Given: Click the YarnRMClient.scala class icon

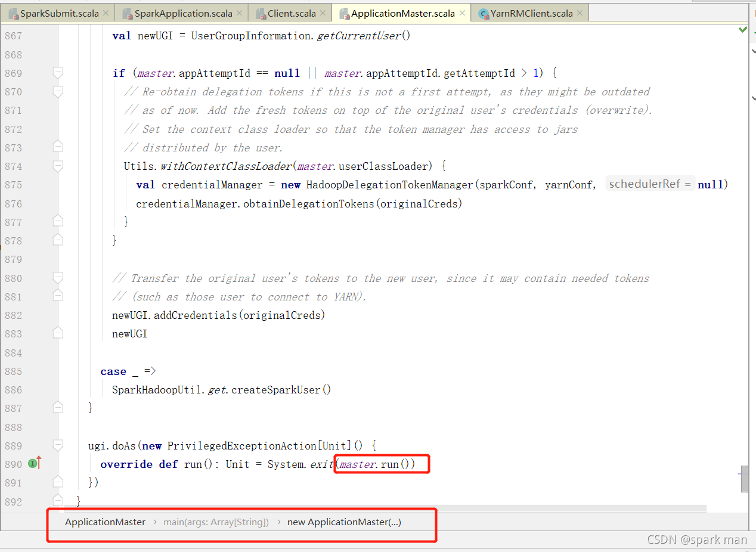Looking at the screenshot, I should pyautogui.click(x=483, y=13).
